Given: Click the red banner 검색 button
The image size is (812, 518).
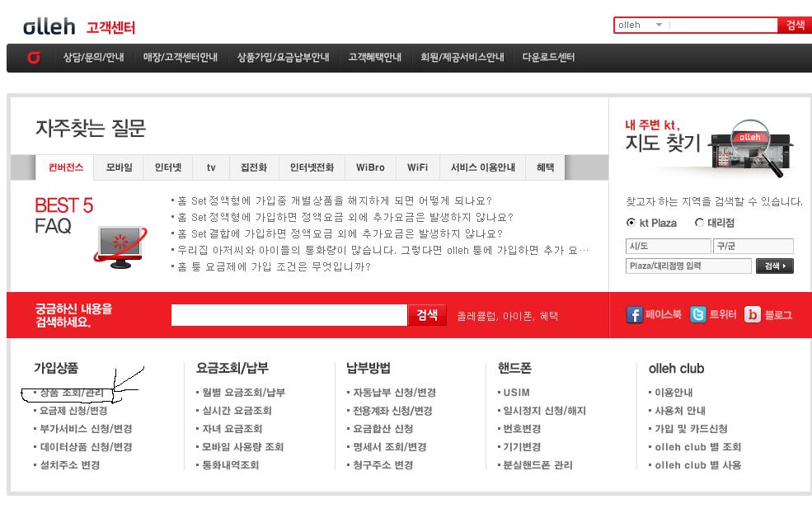Looking at the screenshot, I should coord(427,315).
